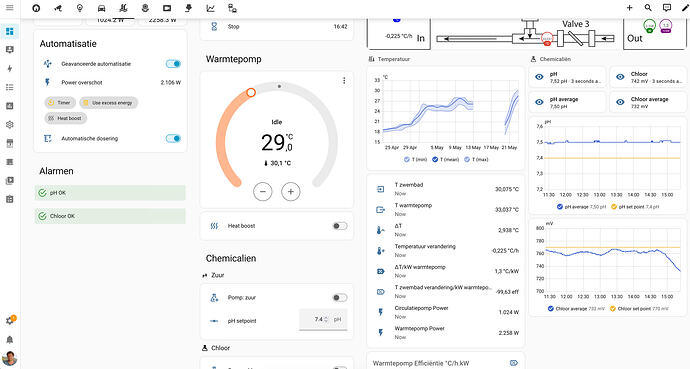
Task: Toggle Chloor set point legend entry
Action: 639,309
